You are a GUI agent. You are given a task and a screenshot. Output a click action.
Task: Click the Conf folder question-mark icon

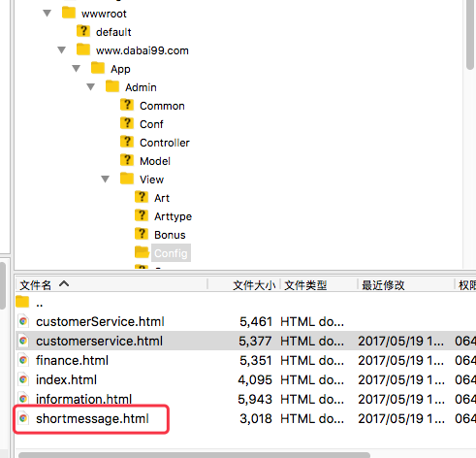(127, 123)
